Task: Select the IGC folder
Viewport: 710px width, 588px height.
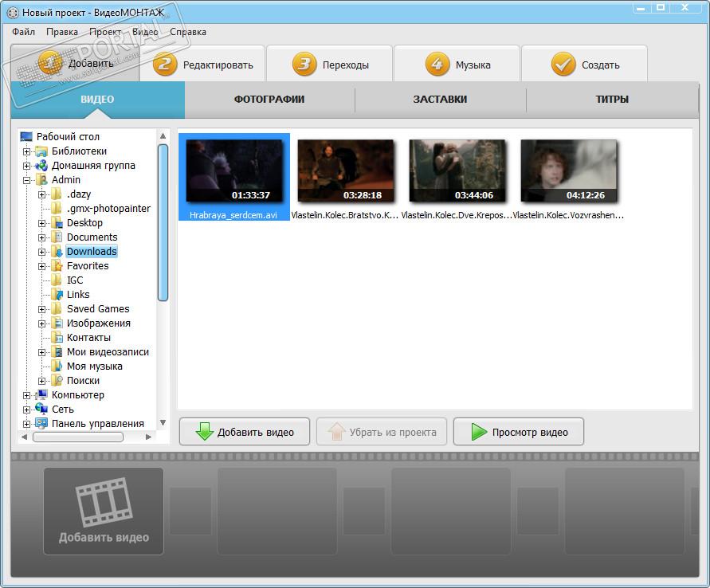Action: (x=75, y=280)
